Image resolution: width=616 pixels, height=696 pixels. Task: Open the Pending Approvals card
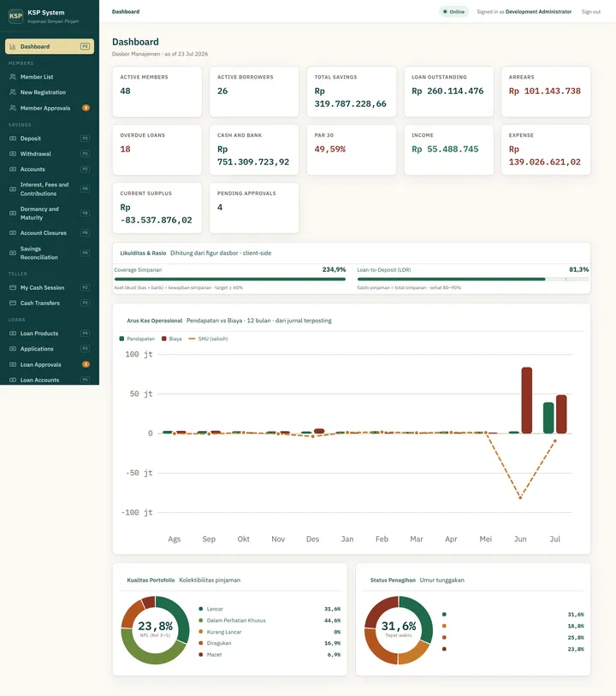254,208
